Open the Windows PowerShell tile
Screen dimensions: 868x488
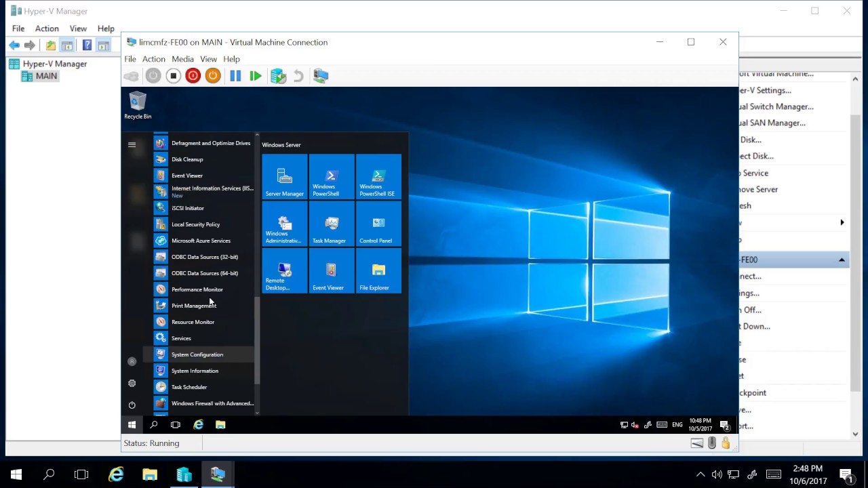coord(332,177)
